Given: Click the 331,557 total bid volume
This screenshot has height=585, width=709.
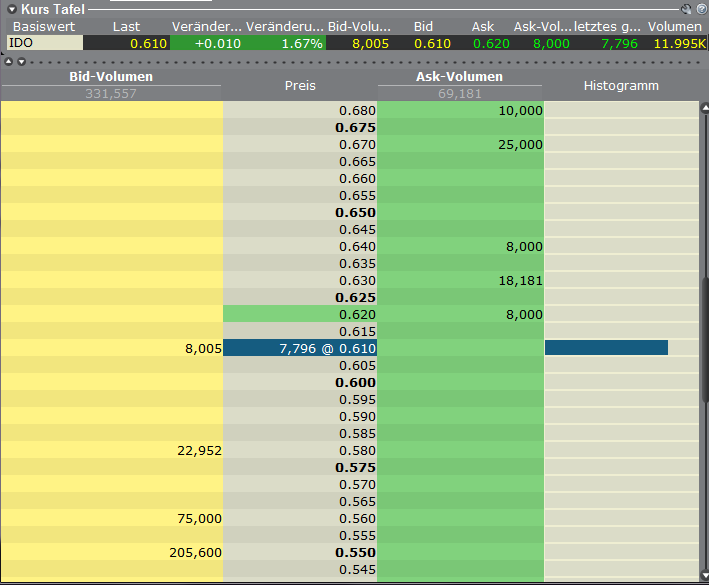Looking at the screenshot, I should pyautogui.click(x=111, y=94).
